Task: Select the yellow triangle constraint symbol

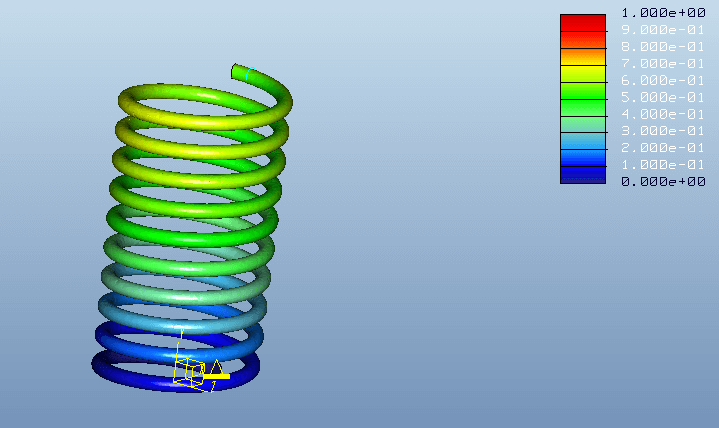Action: [216, 367]
